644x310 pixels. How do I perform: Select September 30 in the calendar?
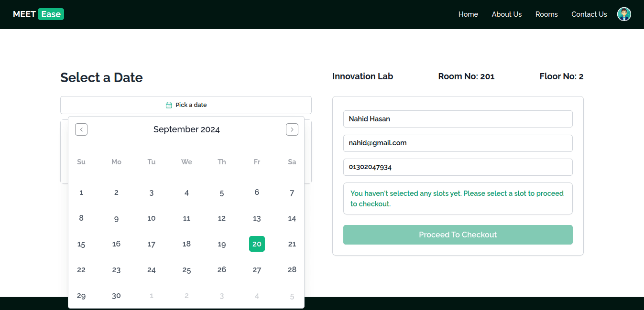116,296
